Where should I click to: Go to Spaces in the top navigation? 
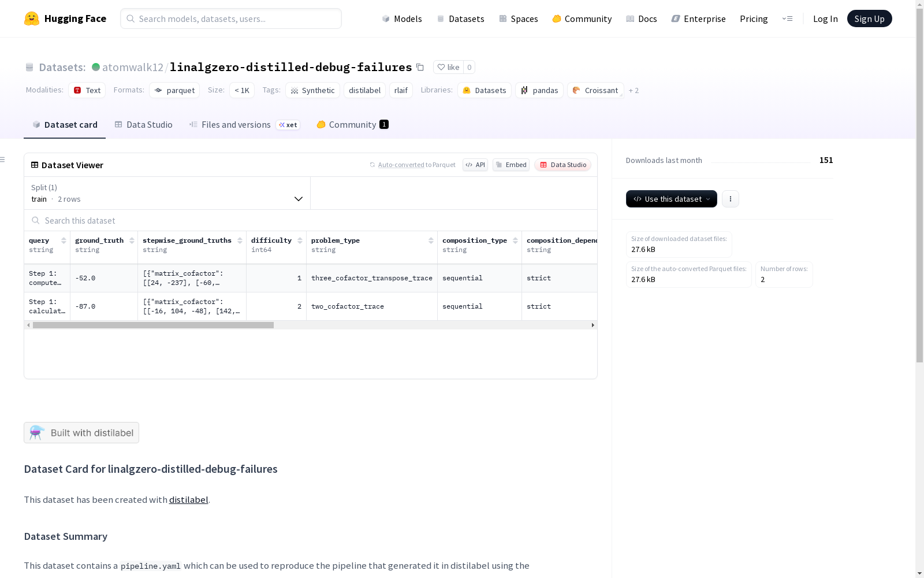[518, 18]
